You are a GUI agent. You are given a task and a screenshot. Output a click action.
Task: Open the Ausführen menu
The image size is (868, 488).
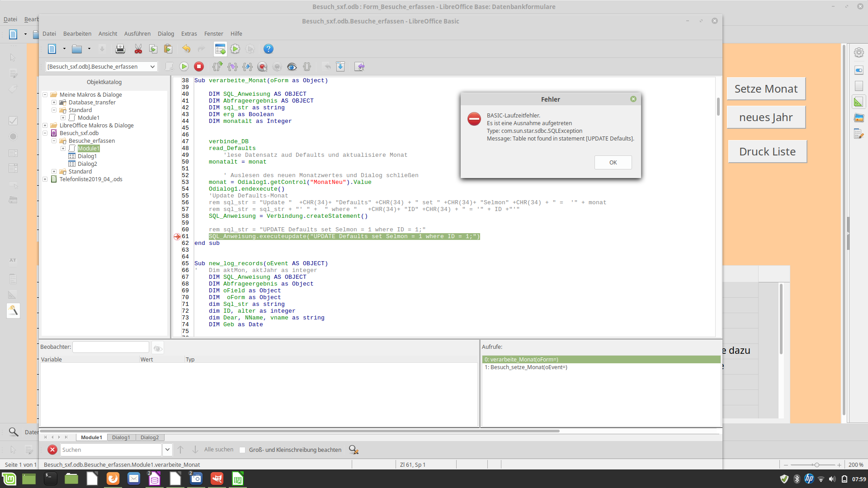pyautogui.click(x=137, y=34)
